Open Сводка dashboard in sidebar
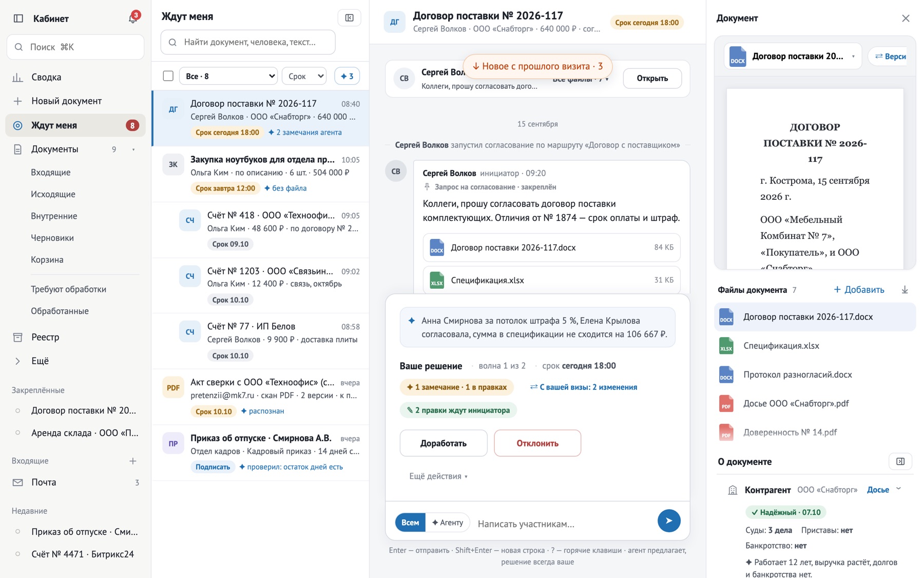Viewport: 924px width, 578px height. pyautogui.click(x=75, y=77)
